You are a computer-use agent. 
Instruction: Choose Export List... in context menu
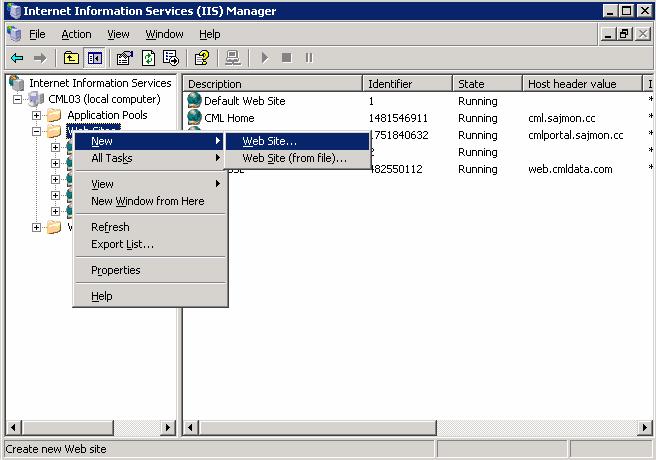pos(149,244)
